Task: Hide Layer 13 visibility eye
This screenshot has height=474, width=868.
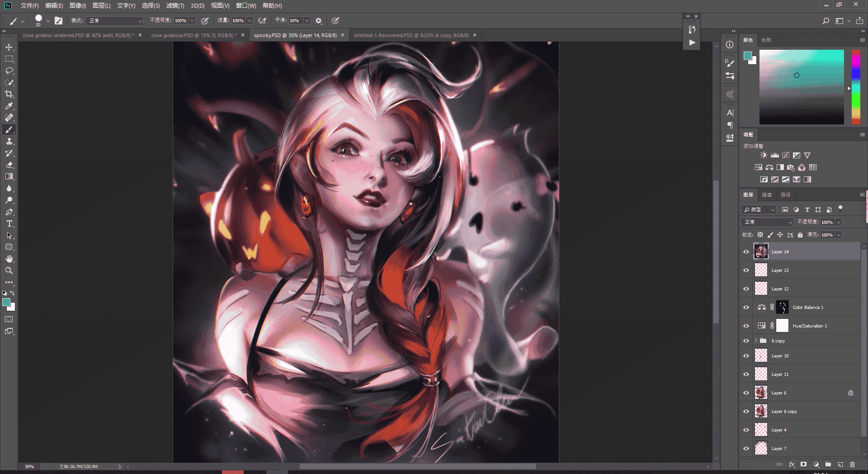Action: (x=746, y=270)
